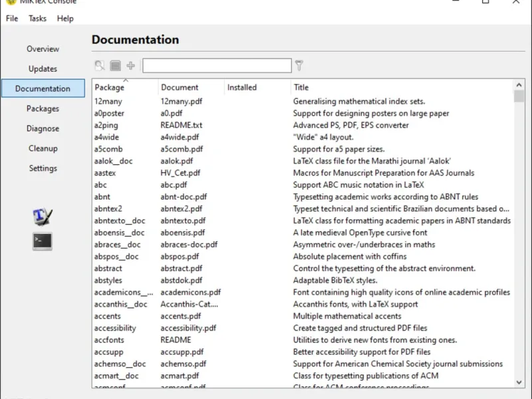Click the HV_Cet.pdf document cell
The height and width of the screenshot is (399, 532).
click(180, 173)
